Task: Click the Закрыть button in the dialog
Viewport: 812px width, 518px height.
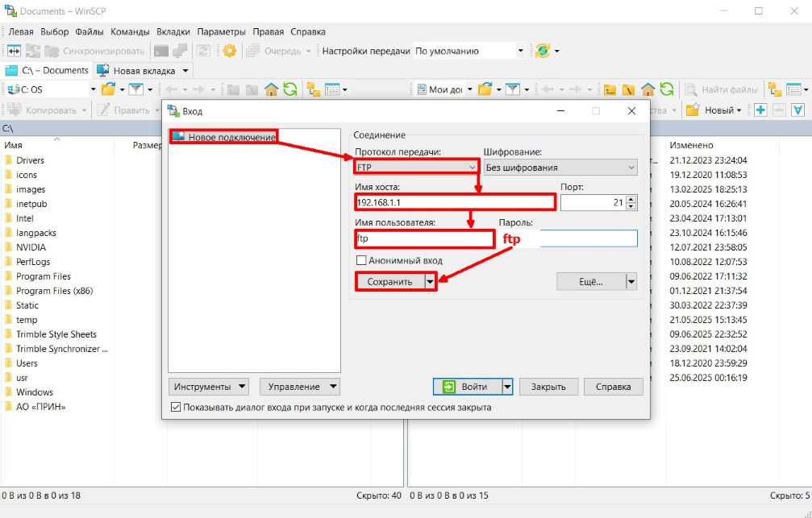Action: [x=548, y=387]
